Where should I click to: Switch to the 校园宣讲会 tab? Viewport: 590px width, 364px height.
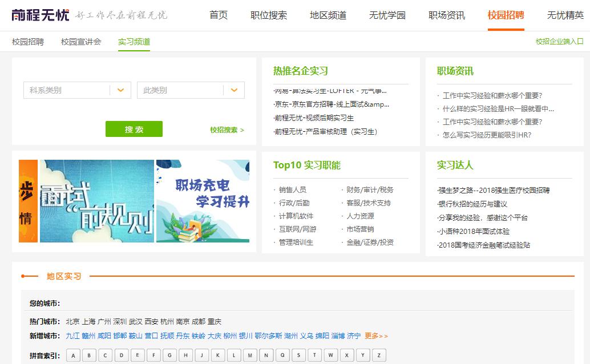coord(79,42)
